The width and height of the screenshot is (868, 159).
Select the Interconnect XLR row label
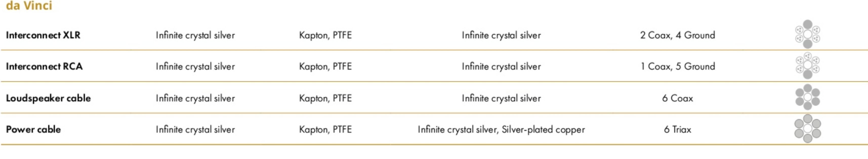coord(43,35)
